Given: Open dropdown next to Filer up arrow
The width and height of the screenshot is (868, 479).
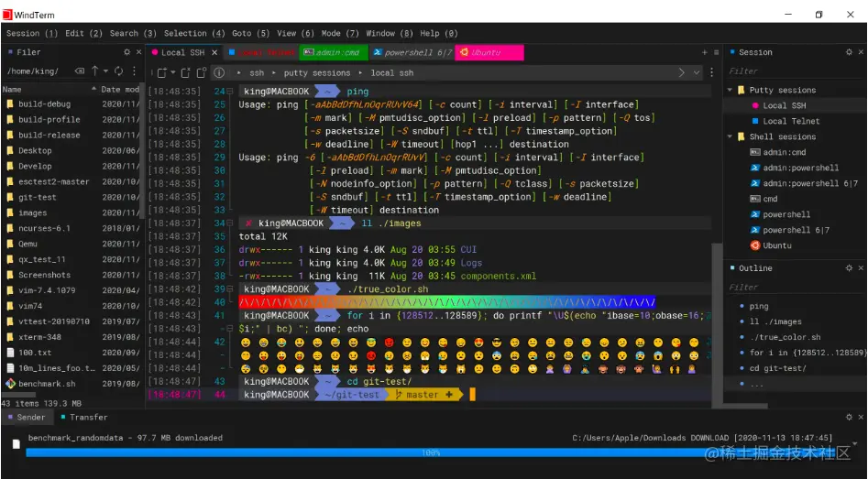Looking at the screenshot, I should tap(105, 71).
